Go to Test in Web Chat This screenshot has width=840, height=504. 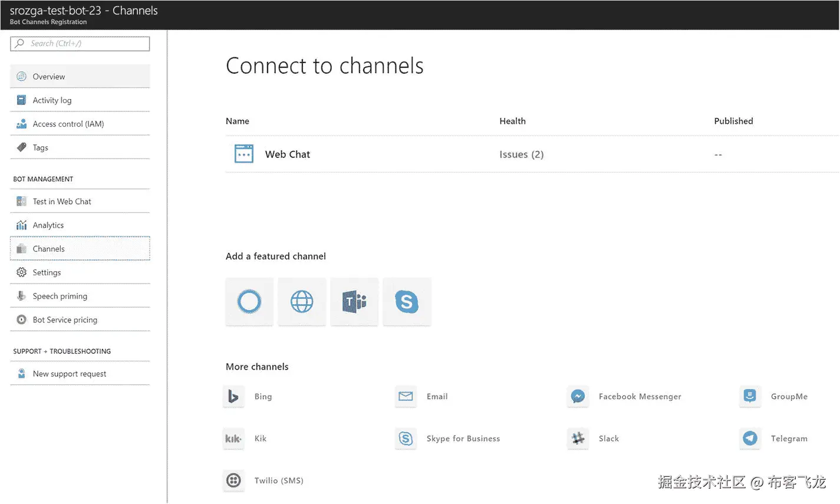tap(62, 202)
